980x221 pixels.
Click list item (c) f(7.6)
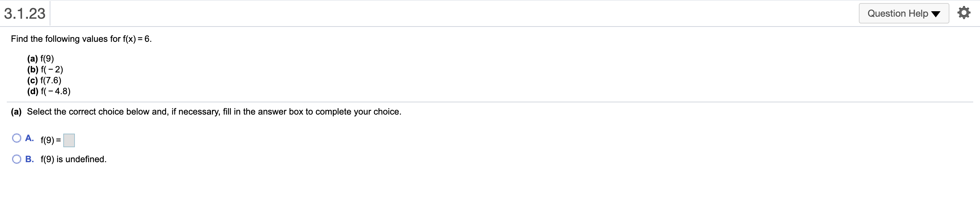coord(44,80)
